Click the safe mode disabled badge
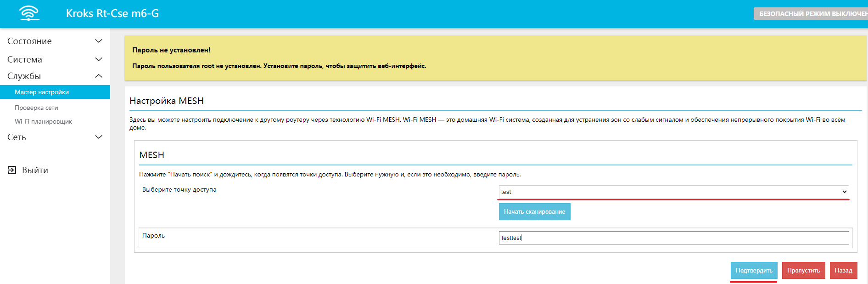Screen dimensions: 868x284 [812, 14]
